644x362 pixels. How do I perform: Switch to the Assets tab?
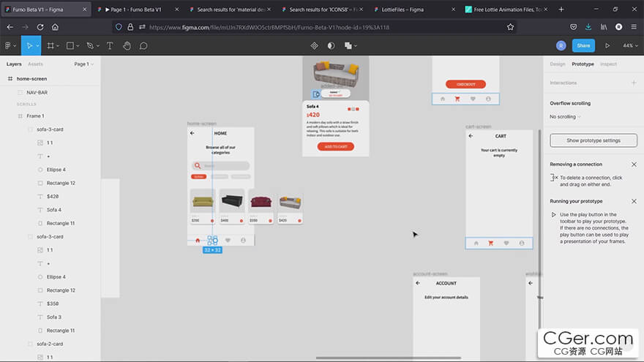click(x=35, y=64)
